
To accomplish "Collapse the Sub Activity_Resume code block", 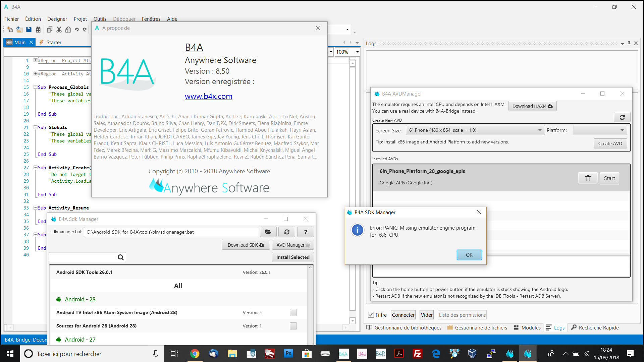I will 36,208.
